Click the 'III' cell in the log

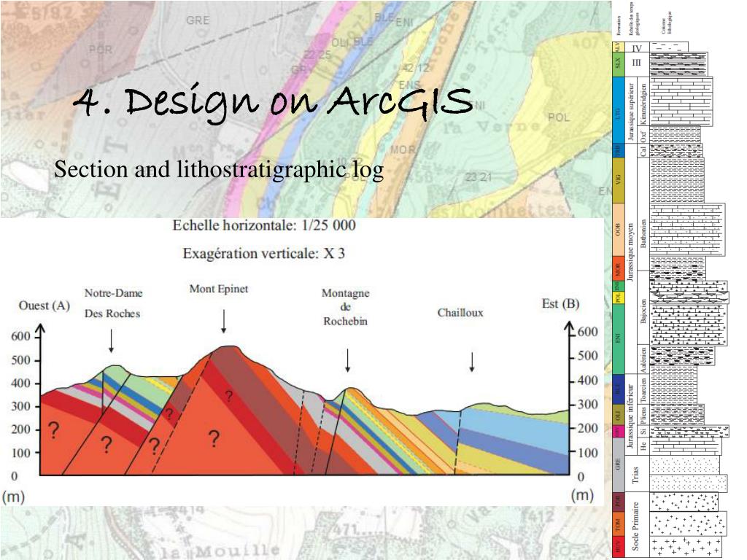point(636,63)
